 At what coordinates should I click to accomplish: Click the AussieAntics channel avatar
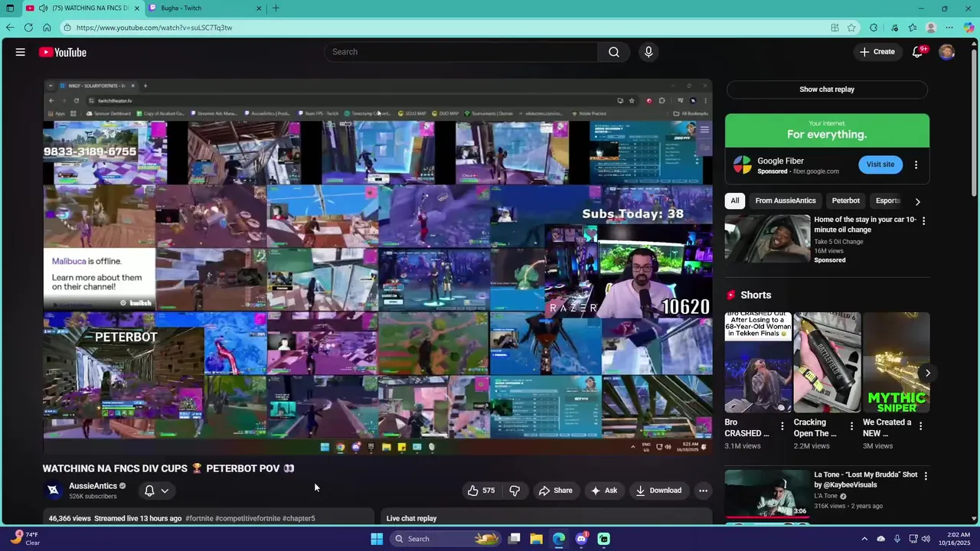pyautogui.click(x=54, y=491)
